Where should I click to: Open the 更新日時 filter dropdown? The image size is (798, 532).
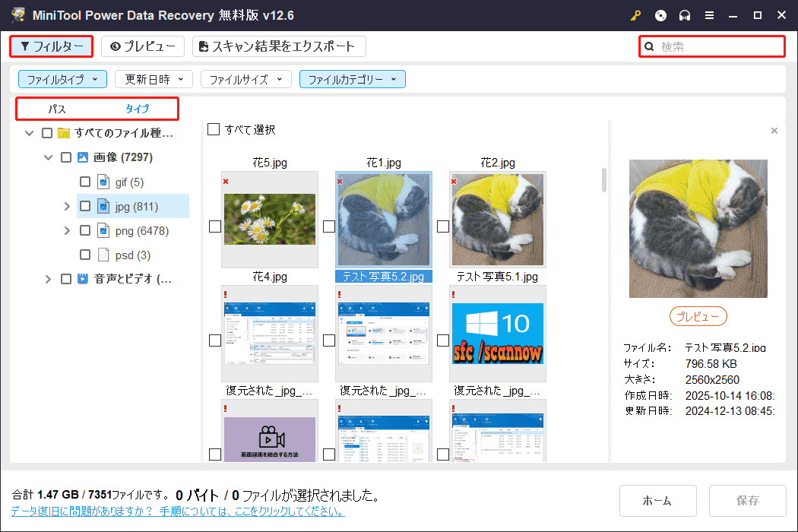154,78
